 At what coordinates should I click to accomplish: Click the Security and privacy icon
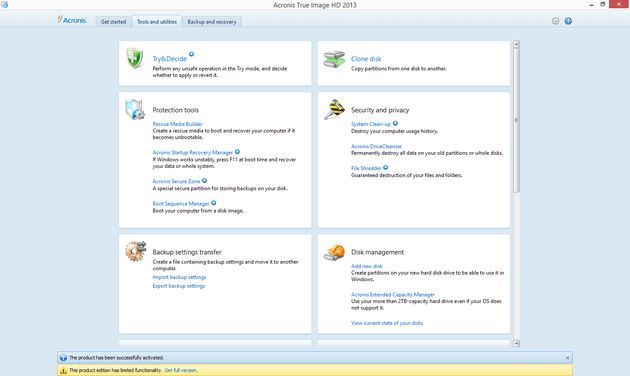(x=334, y=109)
